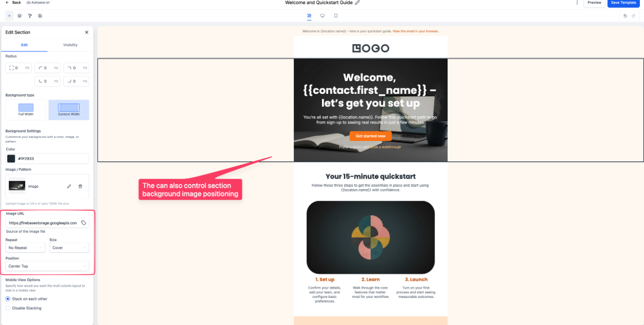The width and height of the screenshot is (644, 325).
Task: Click the Back arrow link
Action: 13,3
